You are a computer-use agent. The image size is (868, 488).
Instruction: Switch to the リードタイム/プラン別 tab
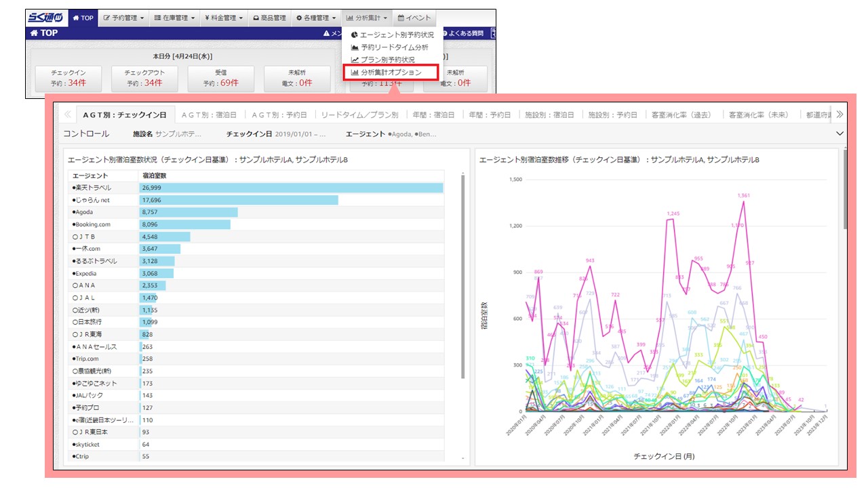(360, 115)
